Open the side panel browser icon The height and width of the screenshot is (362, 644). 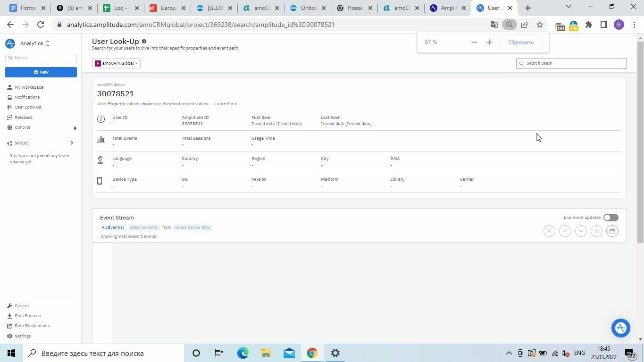603,25
